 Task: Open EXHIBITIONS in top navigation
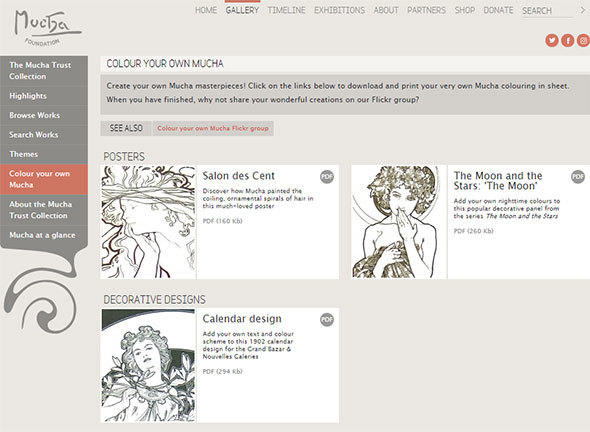tap(339, 10)
